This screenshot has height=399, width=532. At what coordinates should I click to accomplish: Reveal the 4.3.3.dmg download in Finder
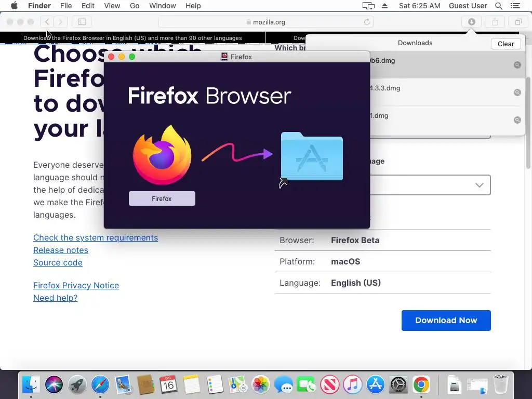(x=517, y=92)
